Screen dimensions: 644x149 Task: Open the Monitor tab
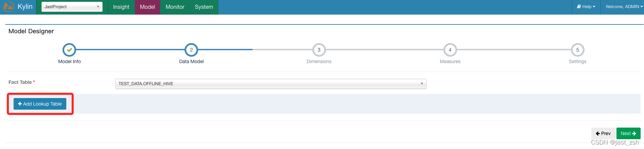[175, 7]
